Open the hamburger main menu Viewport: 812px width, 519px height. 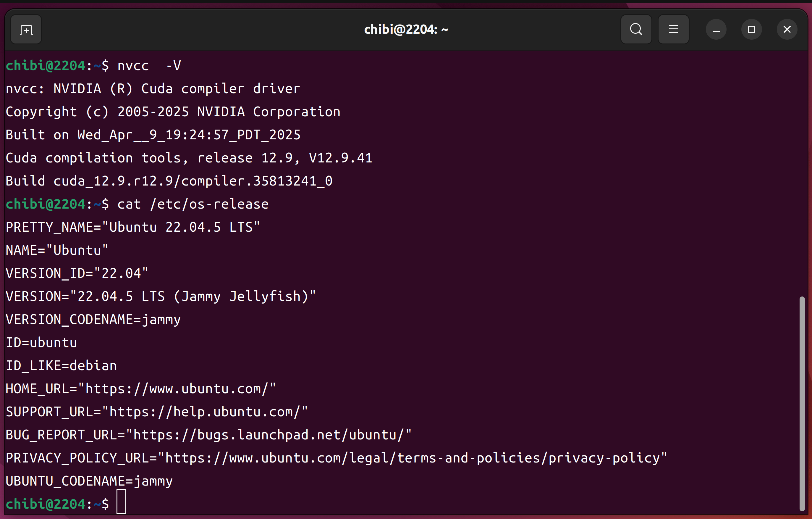(673, 30)
